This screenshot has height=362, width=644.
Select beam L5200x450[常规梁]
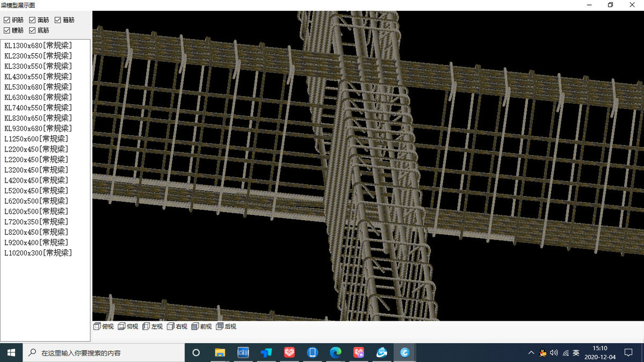(36, 191)
